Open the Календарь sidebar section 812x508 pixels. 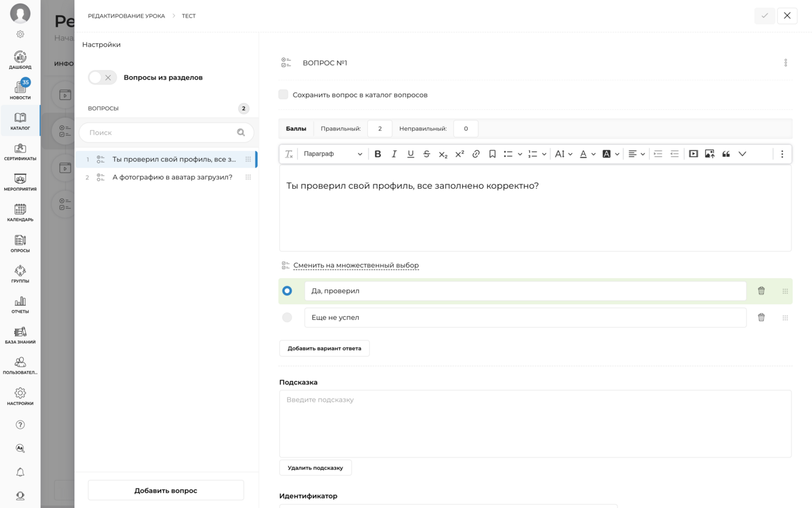[x=20, y=212]
